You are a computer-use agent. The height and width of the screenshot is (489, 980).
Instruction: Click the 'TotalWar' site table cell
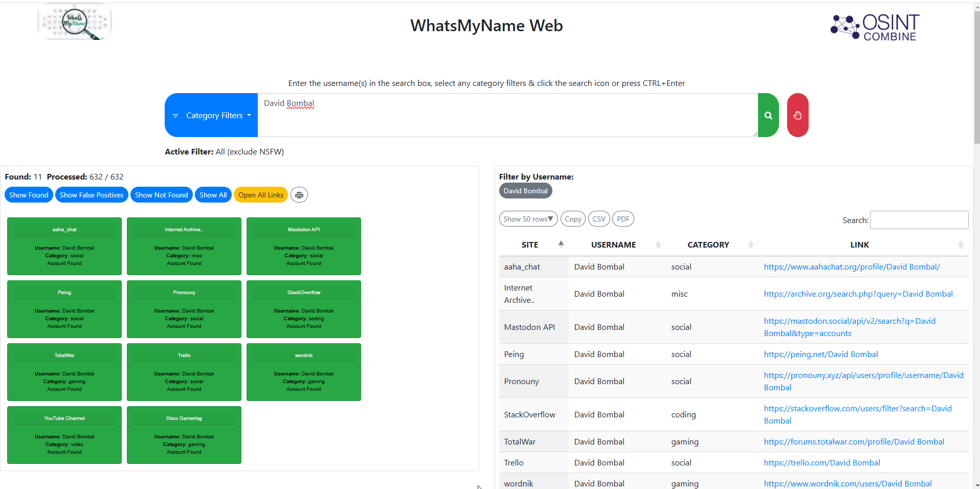pos(534,441)
